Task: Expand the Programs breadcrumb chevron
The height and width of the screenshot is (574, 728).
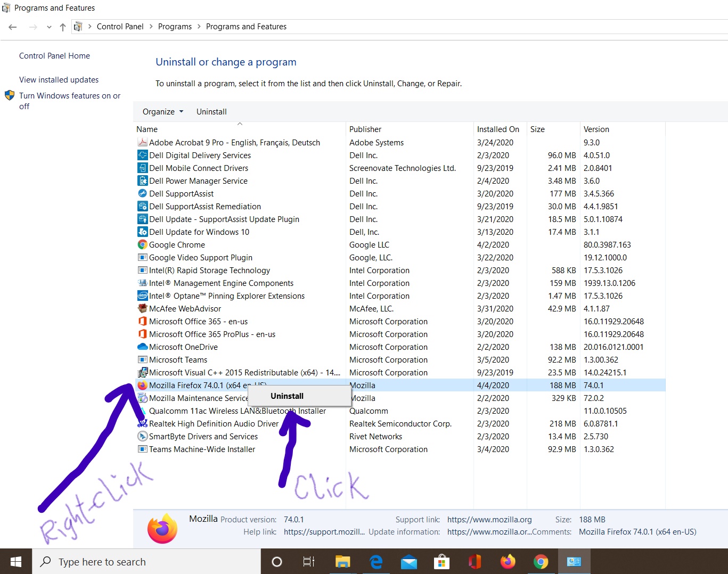Action: tap(200, 27)
